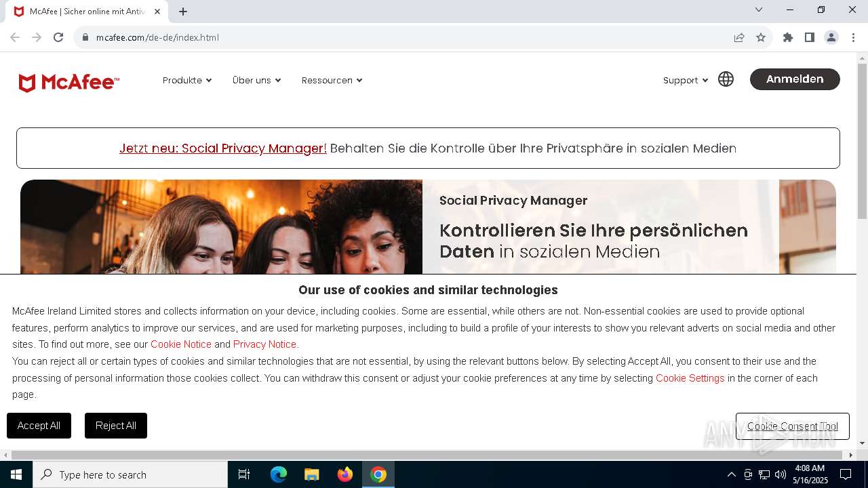Screen dimensions: 868x488
Task: Share this page icon
Action: tap(739, 37)
